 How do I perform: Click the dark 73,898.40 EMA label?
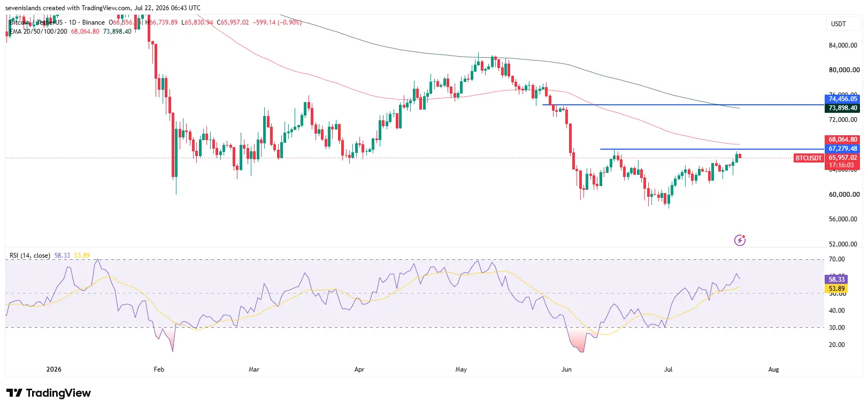click(x=842, y=108)
